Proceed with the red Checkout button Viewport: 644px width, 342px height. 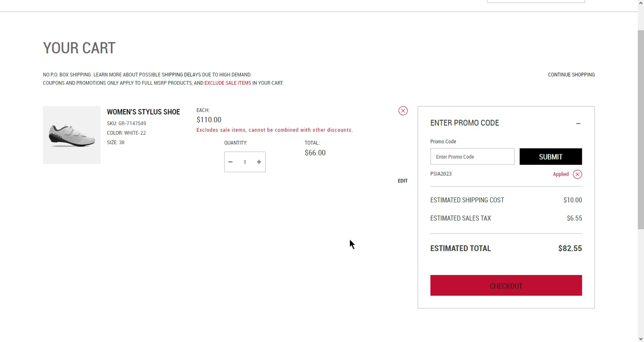tap(506, 285)
